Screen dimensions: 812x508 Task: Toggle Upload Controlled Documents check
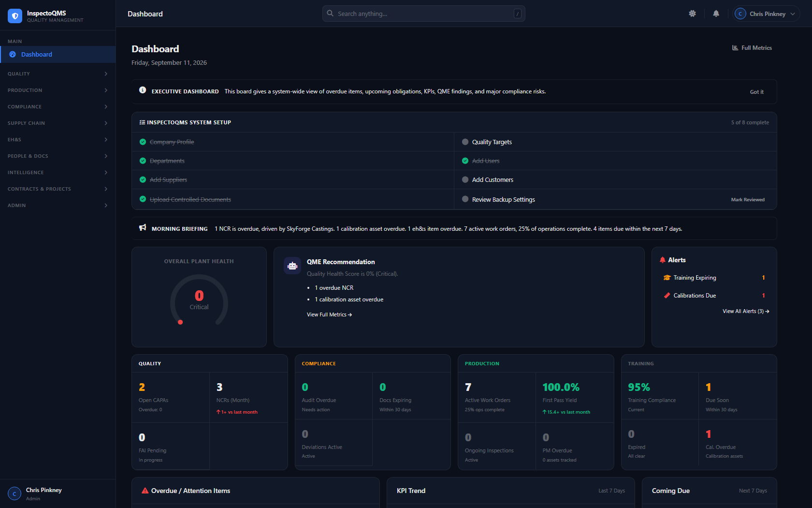[143, 199]
